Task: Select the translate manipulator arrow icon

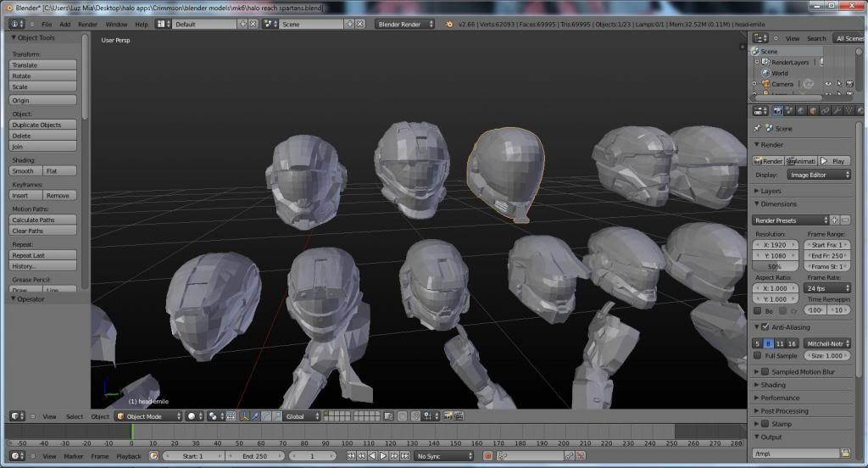Action: pos(254,416)
